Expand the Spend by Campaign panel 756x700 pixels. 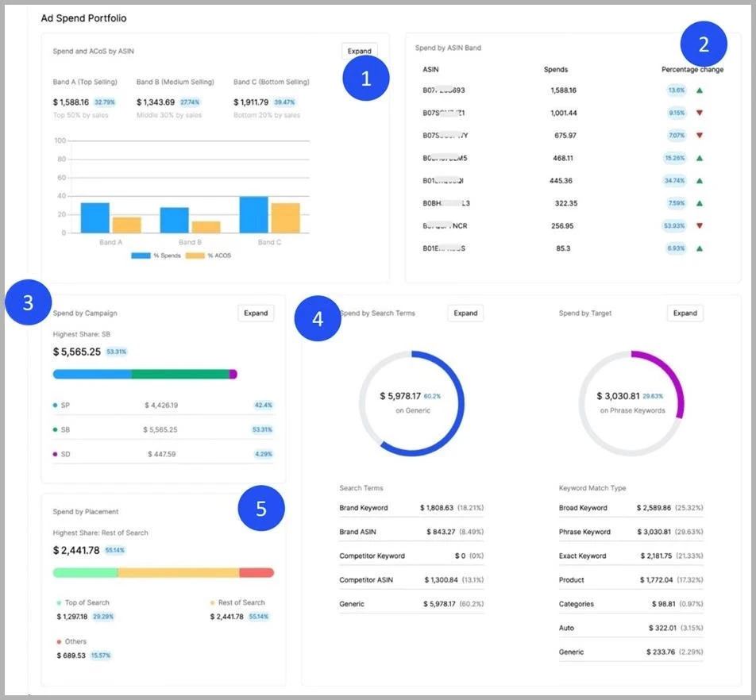click(x=255, y=313)
